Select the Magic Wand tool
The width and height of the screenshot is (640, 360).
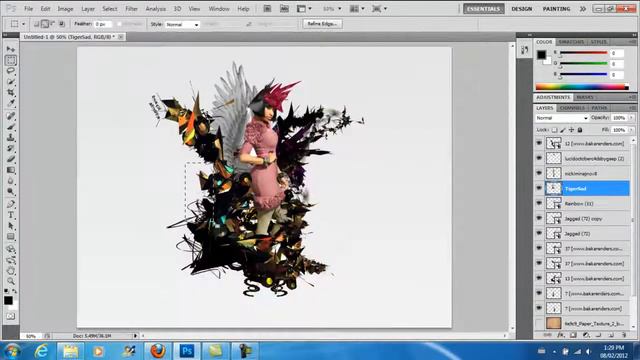click(11, 82)
